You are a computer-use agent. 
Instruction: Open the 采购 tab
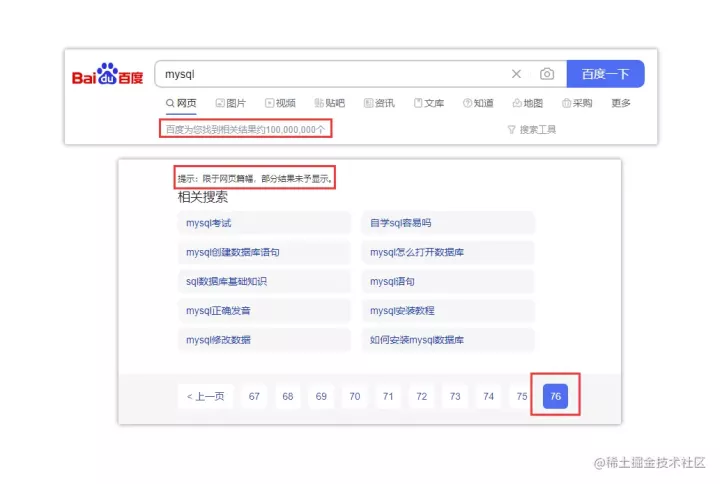[577, 103]
